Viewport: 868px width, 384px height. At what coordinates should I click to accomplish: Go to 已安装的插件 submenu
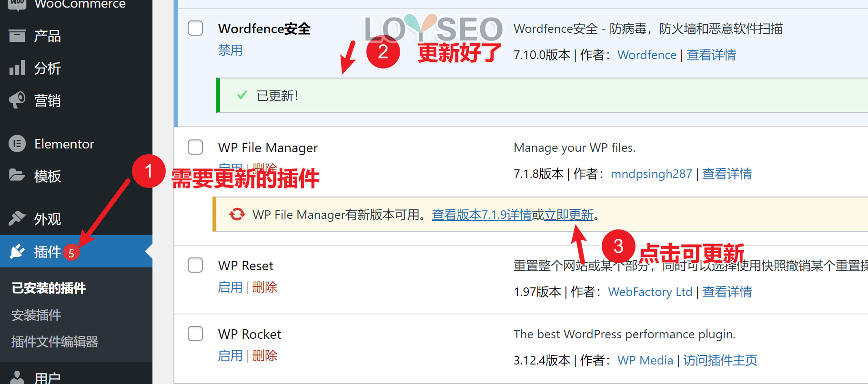point(49,288)
